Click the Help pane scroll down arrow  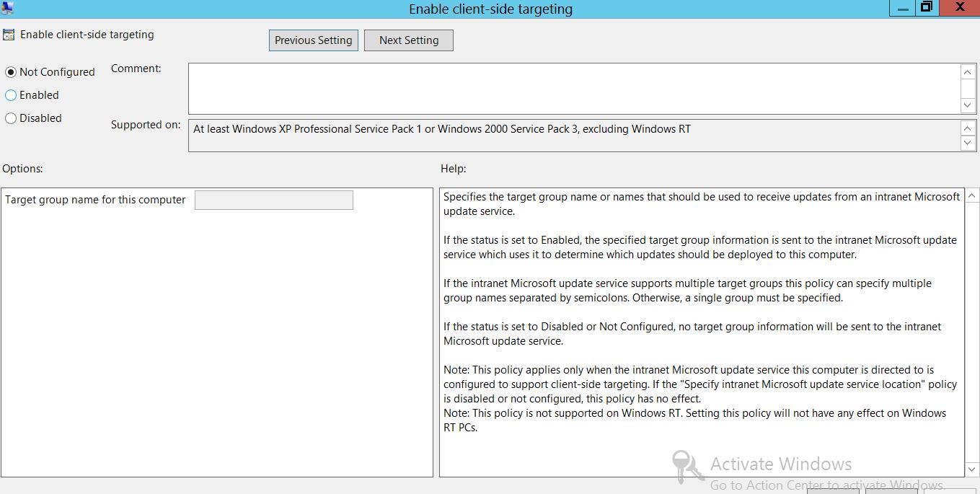972,469
